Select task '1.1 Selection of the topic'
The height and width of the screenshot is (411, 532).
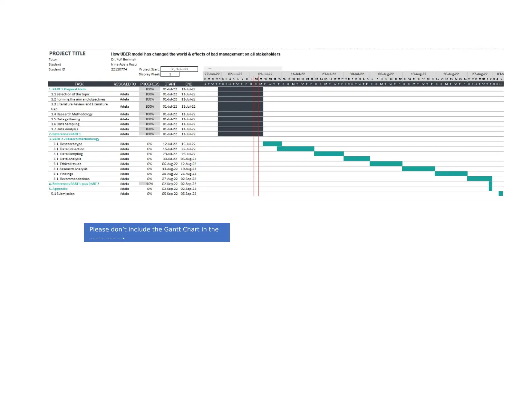point(70,94)
